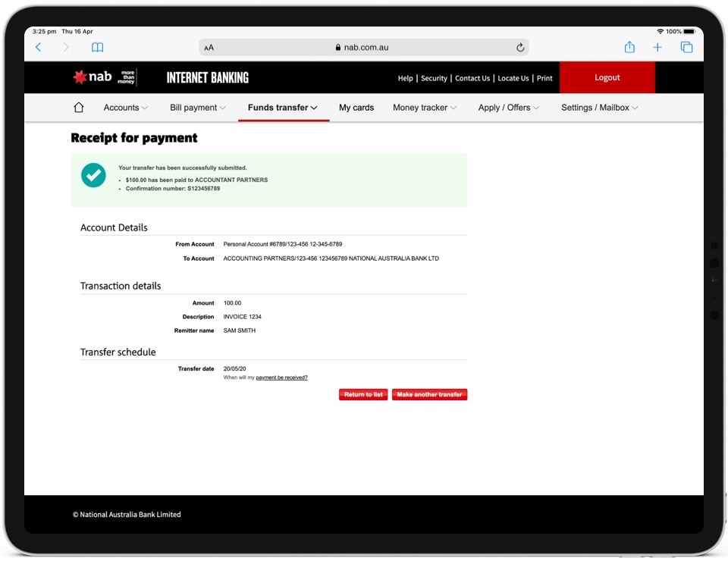The image size is (728, 561).
Task: Click the NAB star logo
Action: (80, 77)
